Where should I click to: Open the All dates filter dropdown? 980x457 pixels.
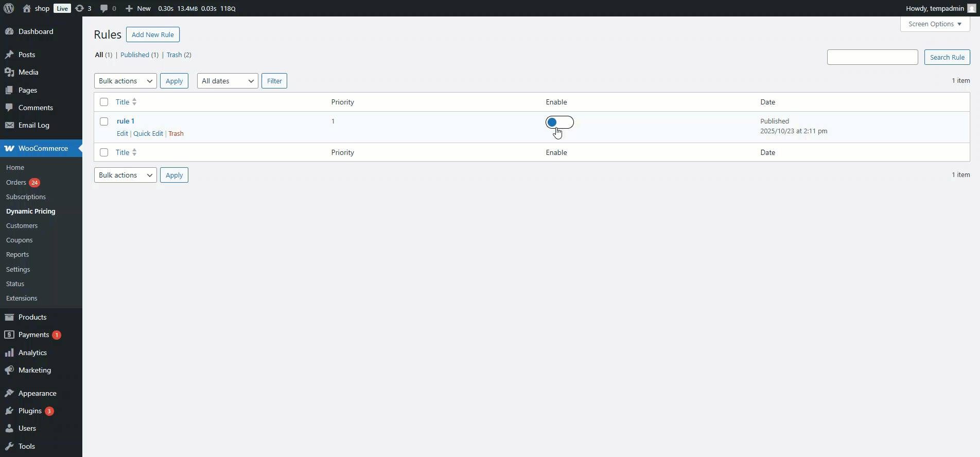(x=227, y=81)
